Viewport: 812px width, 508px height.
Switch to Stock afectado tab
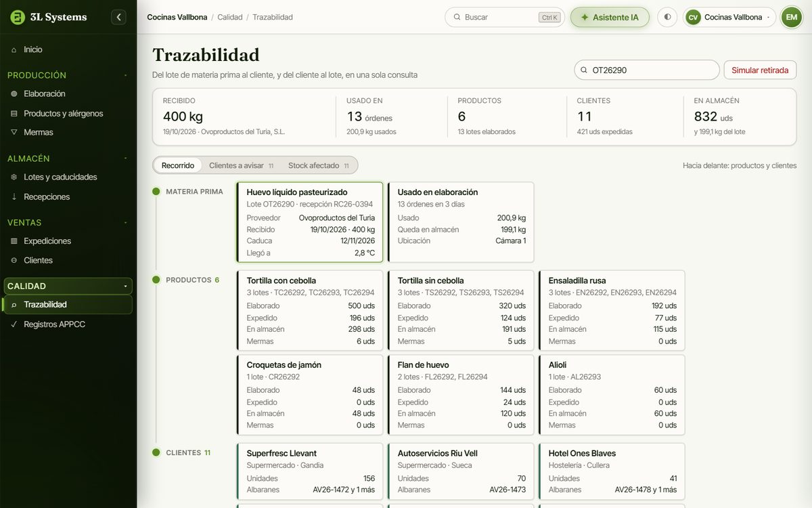(319, 165)
